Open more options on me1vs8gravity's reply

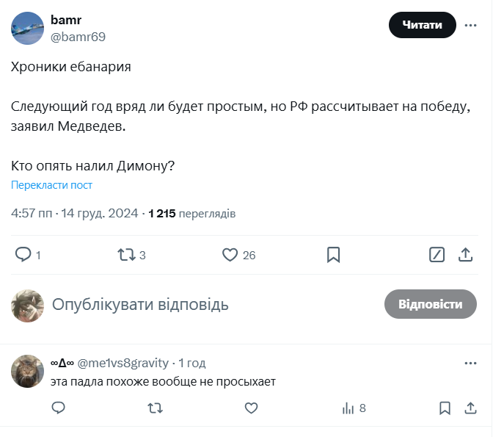click(472, 363)
